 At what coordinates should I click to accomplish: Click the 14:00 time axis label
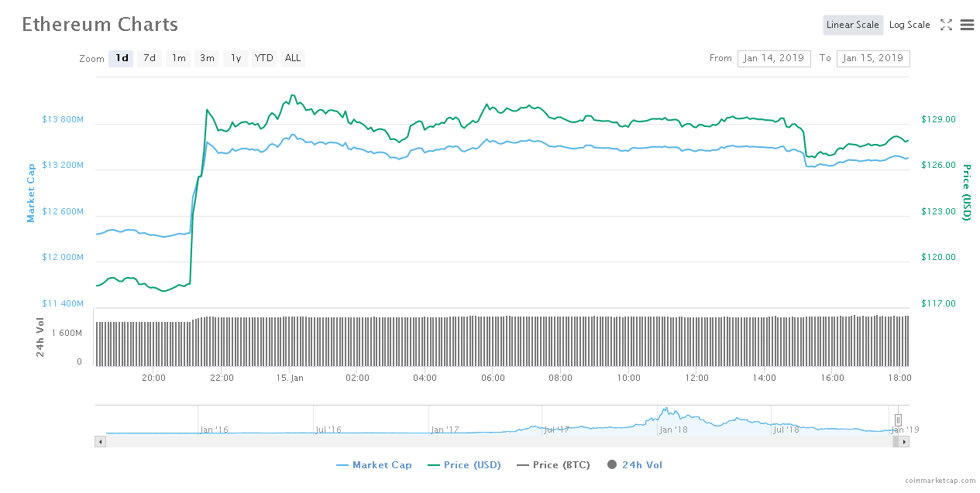pyautogui.click(x=765, y=378)
